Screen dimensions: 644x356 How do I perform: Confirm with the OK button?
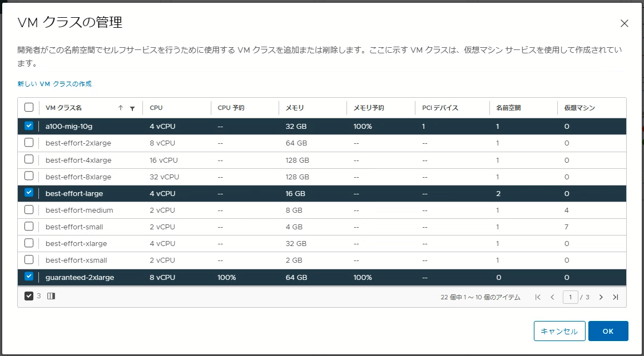(x=608, y=331)
